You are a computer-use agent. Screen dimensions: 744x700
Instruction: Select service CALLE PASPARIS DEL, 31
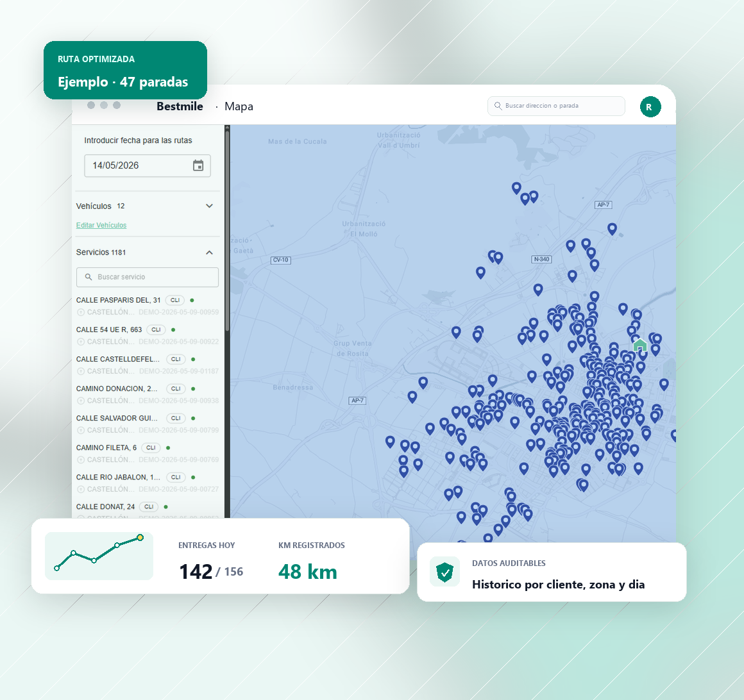pyautogui.click(x=118, y=300)
